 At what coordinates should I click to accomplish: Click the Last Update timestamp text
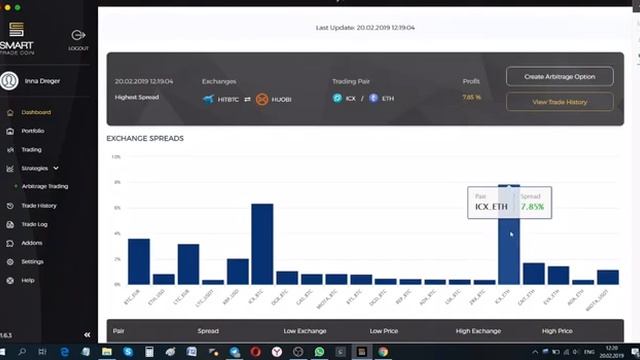[365, 28]
